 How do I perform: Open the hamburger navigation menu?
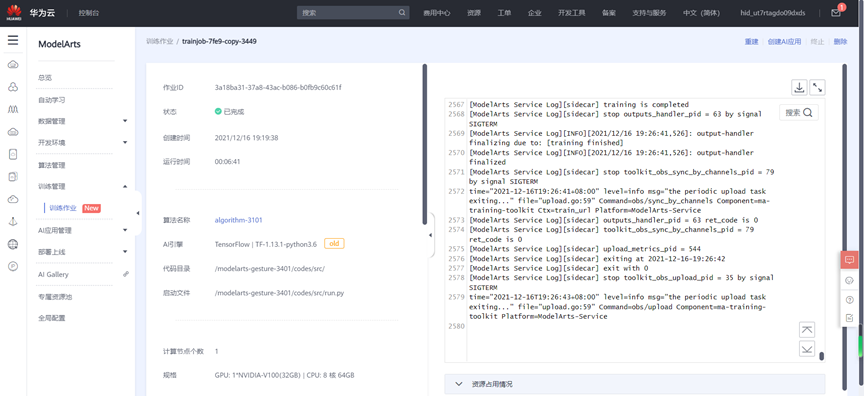point(13,40)
